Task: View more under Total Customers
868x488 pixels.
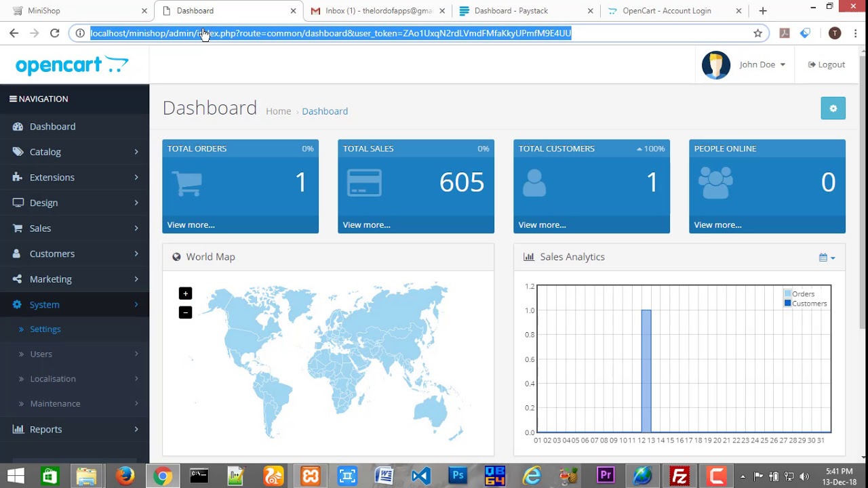Action: point(542,225)
